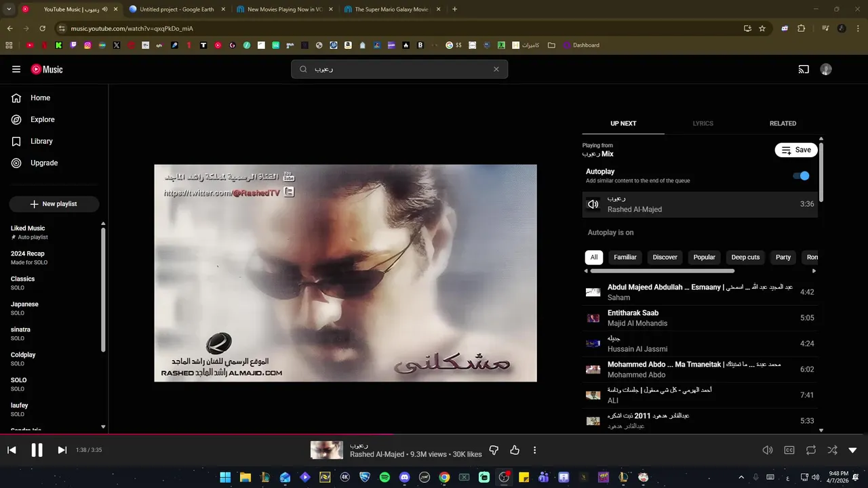Click the horizontal scrollbar under filter chips
The height and width of the screenshot is (488, 868).
663,271
